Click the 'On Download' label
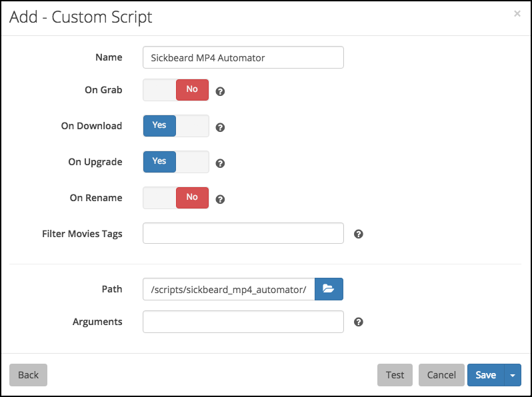Image resolution: width=532 pixels, height=397 pixels. point(91,126)
